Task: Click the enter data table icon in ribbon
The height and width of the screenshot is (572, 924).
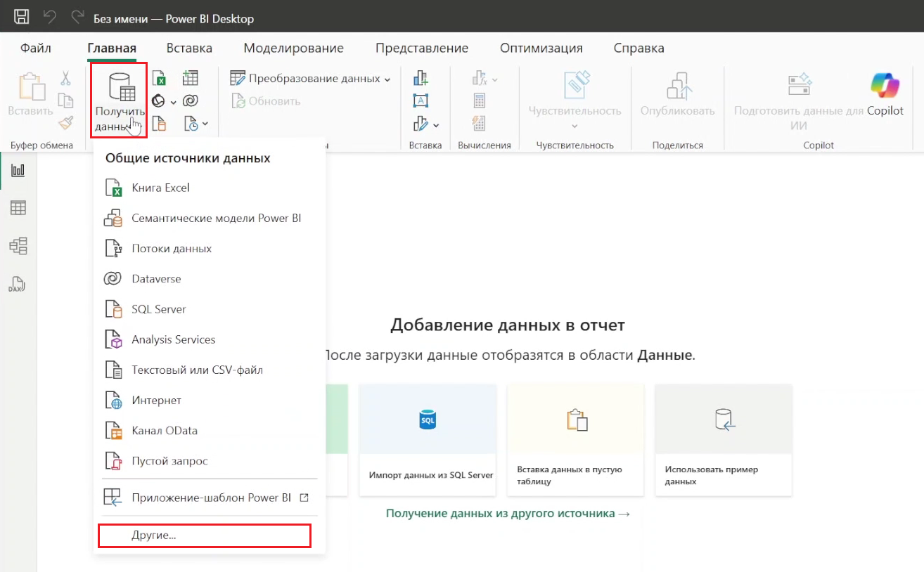Action: (190, 79)
